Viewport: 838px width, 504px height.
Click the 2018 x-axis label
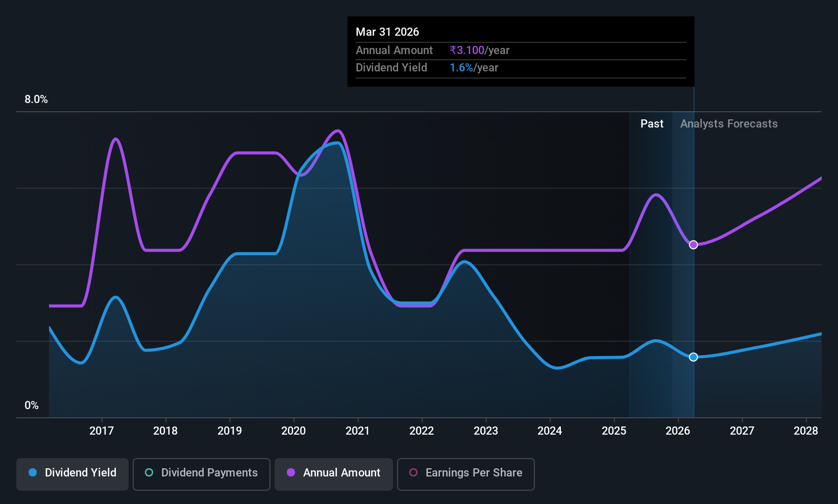click(x=165, y=431)
